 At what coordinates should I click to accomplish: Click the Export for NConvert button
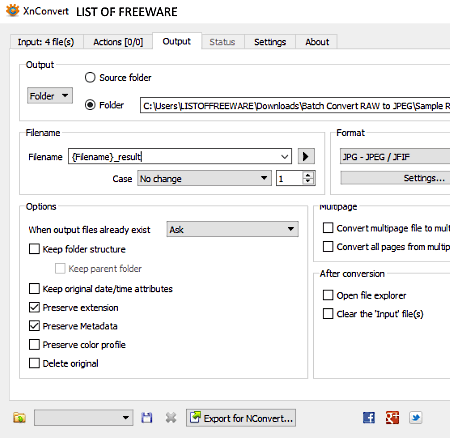pos(241,418)
